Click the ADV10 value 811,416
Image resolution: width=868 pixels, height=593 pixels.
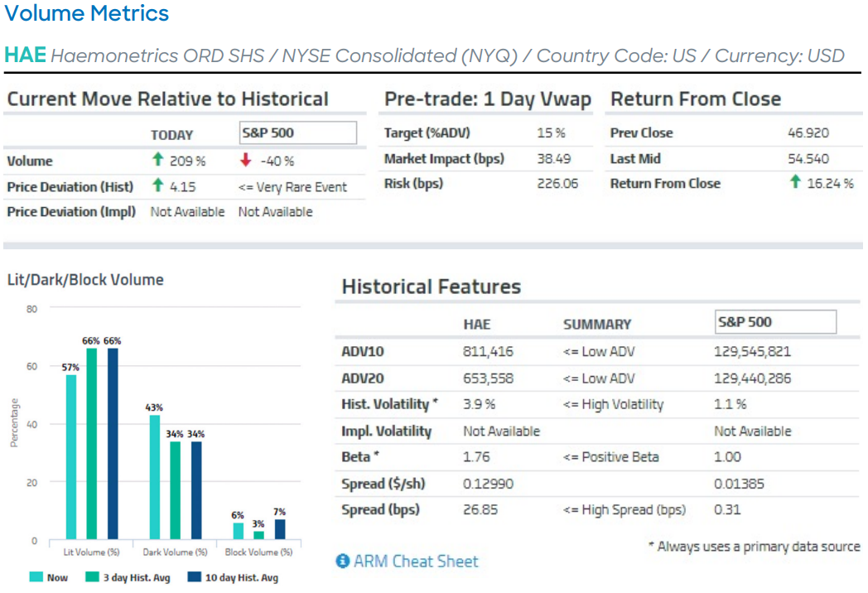click(489, 352)
